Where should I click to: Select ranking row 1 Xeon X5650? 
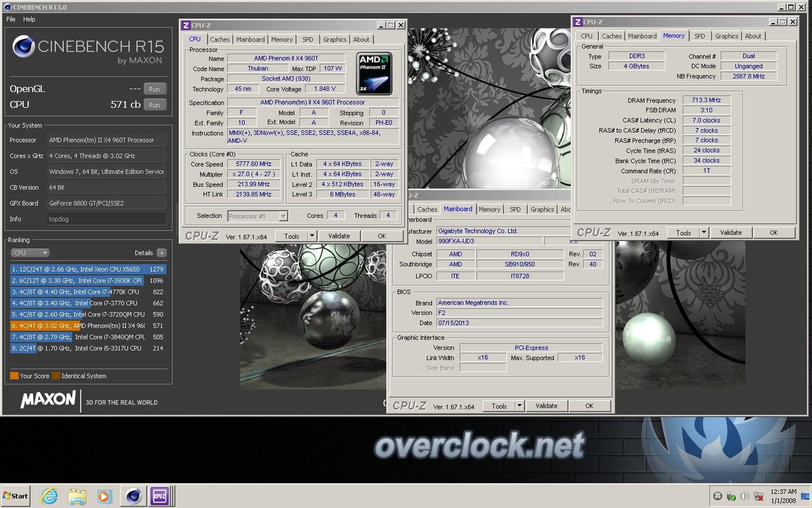tap(88, 269)
